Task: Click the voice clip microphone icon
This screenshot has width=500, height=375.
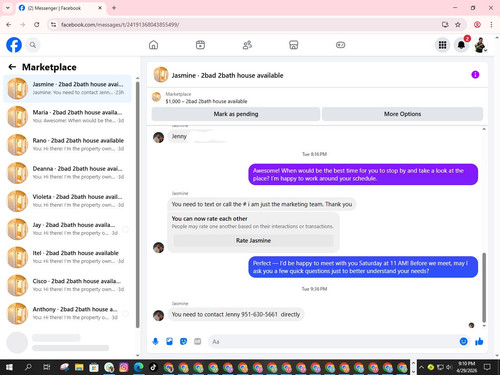Action: [155, 341]
